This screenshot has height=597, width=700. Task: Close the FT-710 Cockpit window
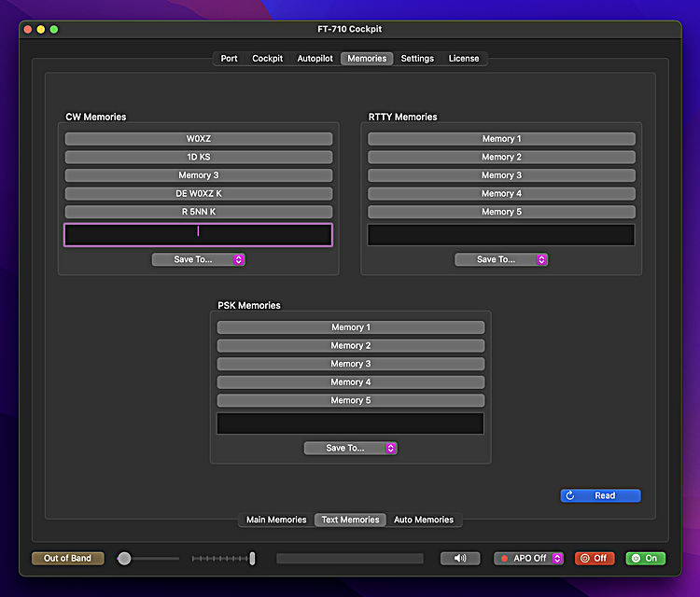(28, 30)
